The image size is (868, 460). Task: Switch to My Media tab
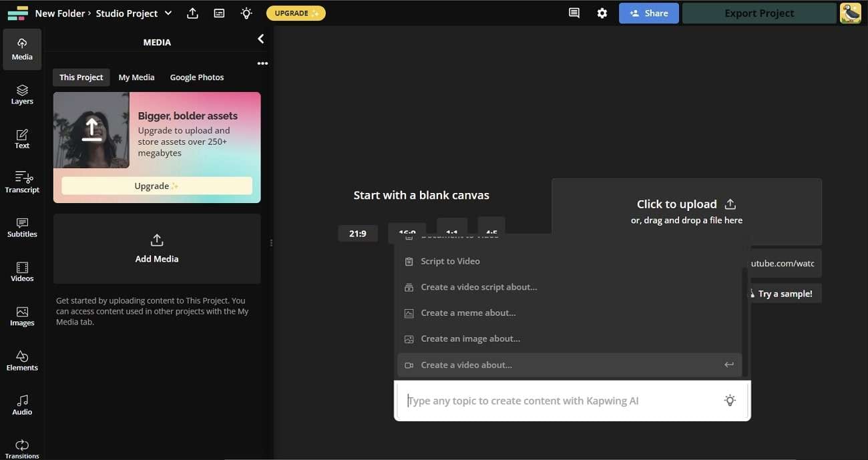(136, 77)
